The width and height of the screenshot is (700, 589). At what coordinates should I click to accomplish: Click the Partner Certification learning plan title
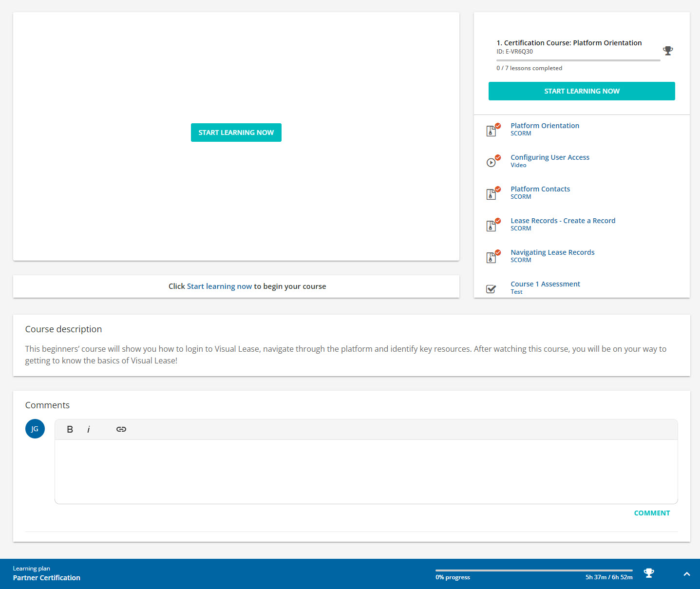[47, 578]
